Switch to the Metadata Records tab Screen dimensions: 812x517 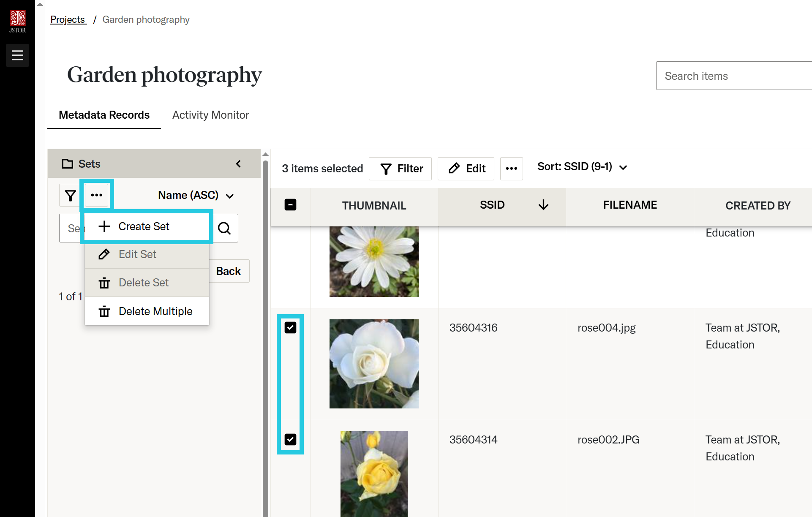coord(104,115)
